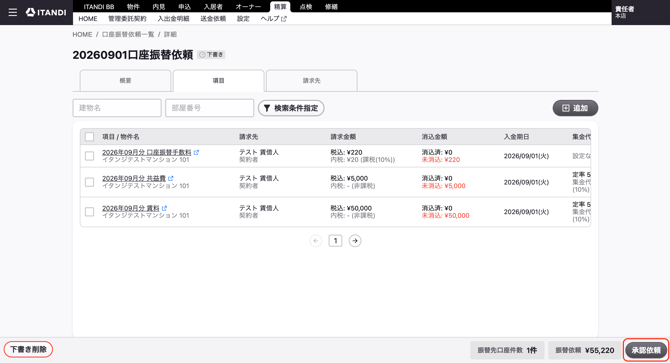
Task: Check the 賃料 row checkbox
Action: point(89,212)
